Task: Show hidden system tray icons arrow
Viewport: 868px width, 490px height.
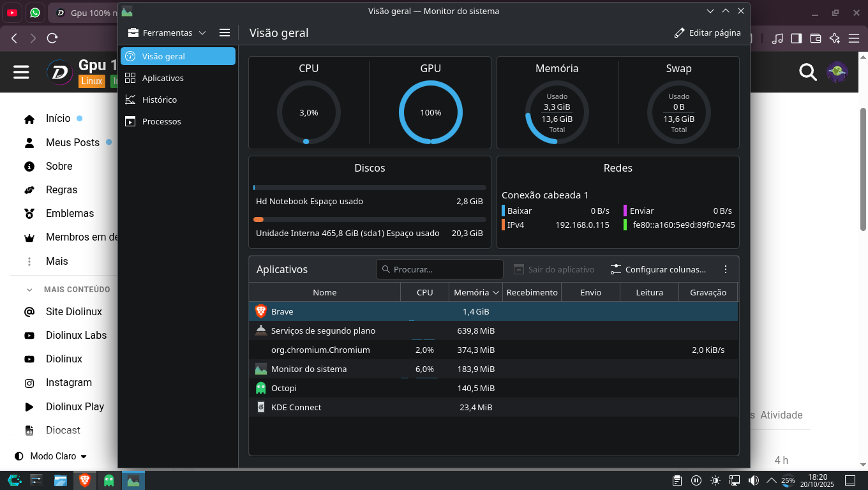Action: tap(771, 480)
